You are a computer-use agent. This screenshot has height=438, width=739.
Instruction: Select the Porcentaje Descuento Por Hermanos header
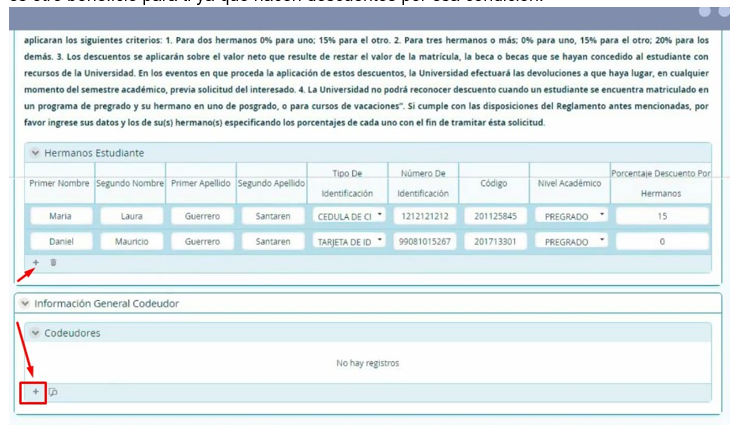(661, 183)
